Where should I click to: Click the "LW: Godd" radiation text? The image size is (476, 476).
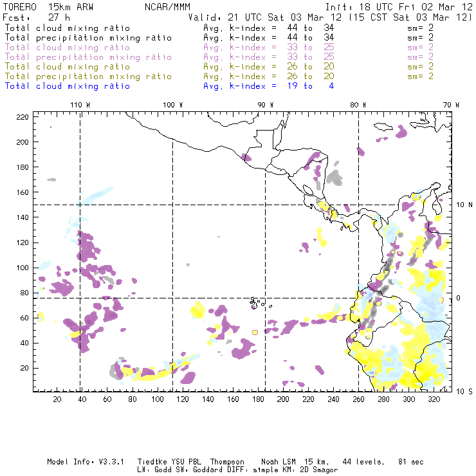point(154,470)
